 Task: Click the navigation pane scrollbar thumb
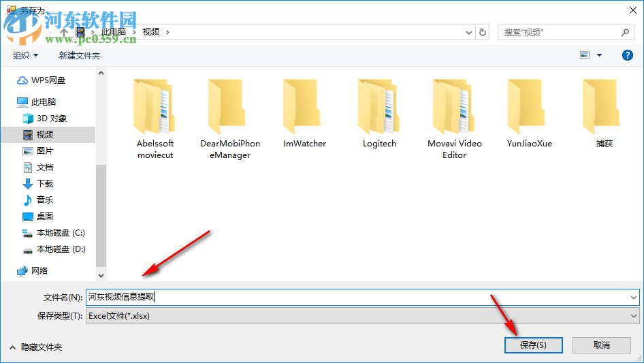click(101, 216)
